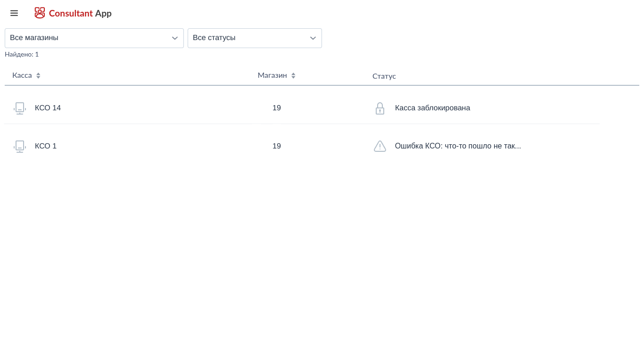Click the warning triangle icon for КСО 1
The height and width of the screenshot is (362, 644).
coord(380,146)
